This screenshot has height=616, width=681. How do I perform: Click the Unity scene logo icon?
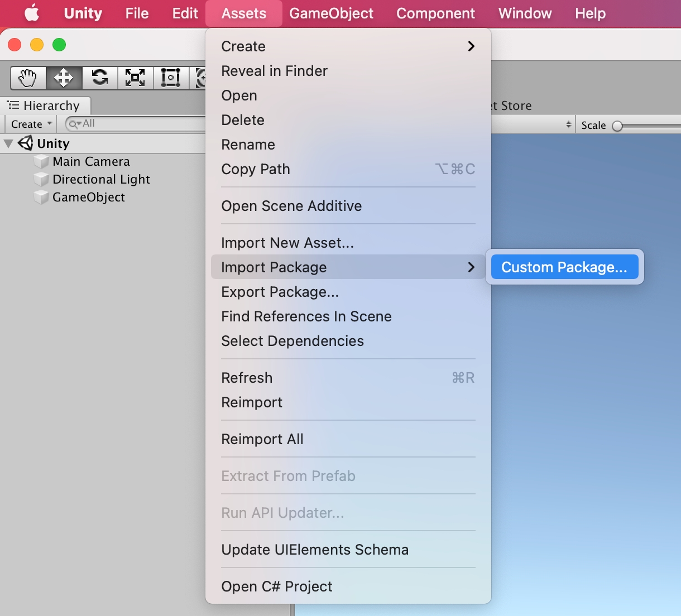26,143
